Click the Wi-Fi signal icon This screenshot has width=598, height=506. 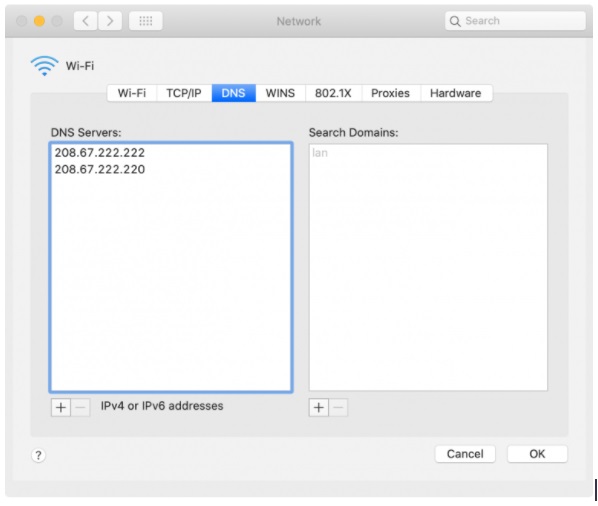(x=45, y=66)
